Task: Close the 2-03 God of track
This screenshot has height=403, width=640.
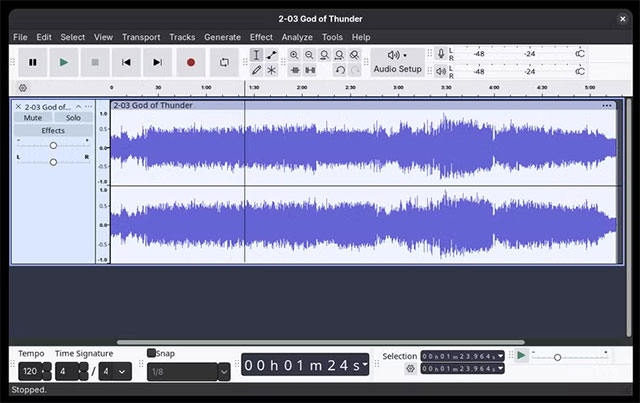Action: pyautogui.click(x=18, y=107)
